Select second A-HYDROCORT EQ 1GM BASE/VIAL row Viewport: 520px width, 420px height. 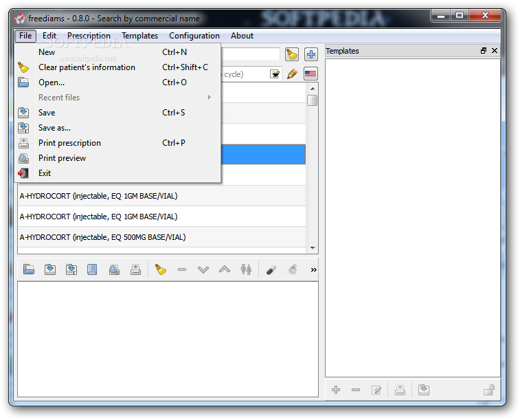(162, 217)
